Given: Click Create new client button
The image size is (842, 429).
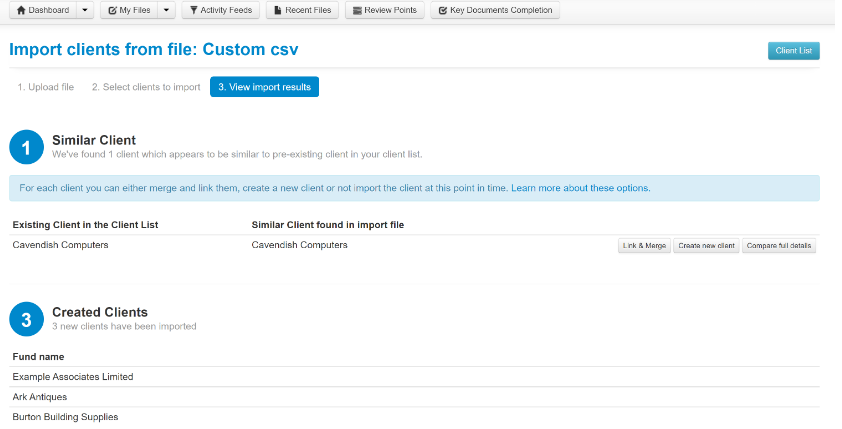Looking at the screenshot, I should 706,246.
